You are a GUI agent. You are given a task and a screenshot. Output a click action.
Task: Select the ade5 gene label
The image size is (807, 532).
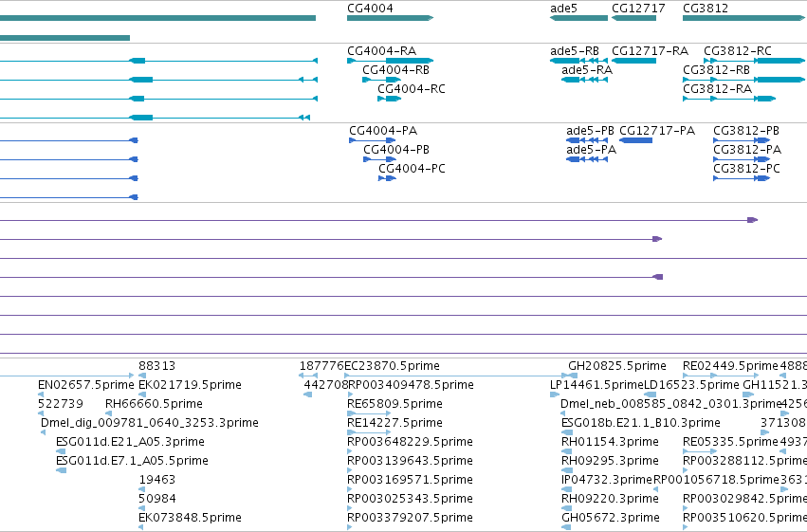563,9
